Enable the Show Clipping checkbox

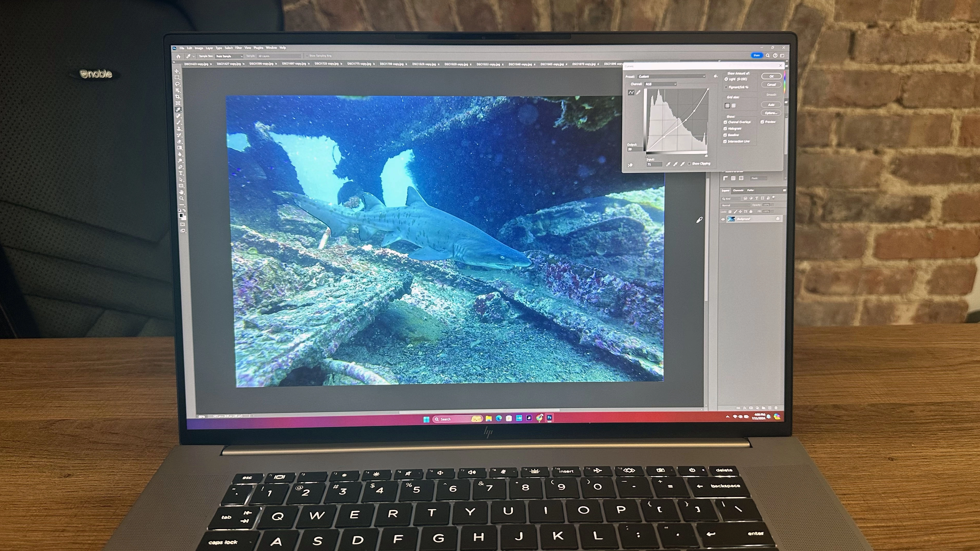click(x=689, y=164)
